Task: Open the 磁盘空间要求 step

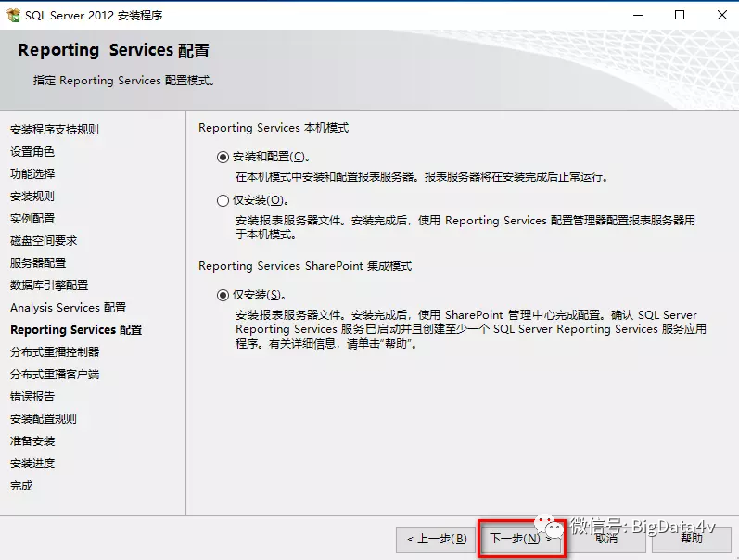Action: pyautogui.click(x=44, y=241)
